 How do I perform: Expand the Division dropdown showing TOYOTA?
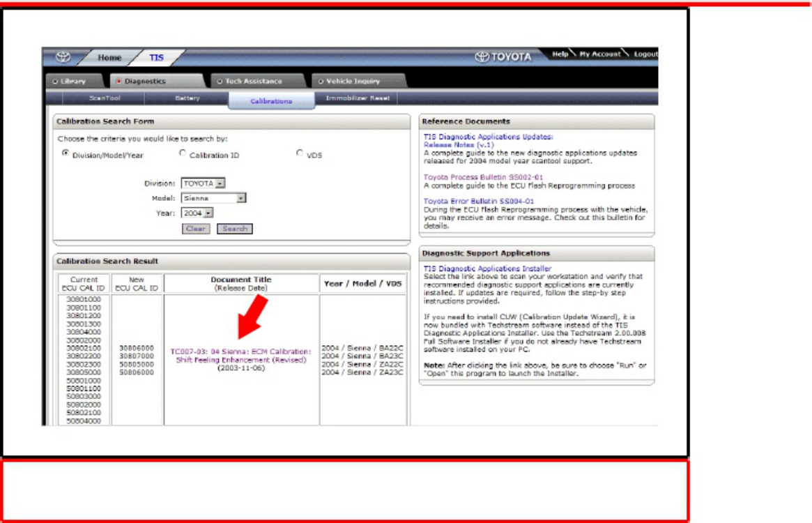[x=203, y=183]
